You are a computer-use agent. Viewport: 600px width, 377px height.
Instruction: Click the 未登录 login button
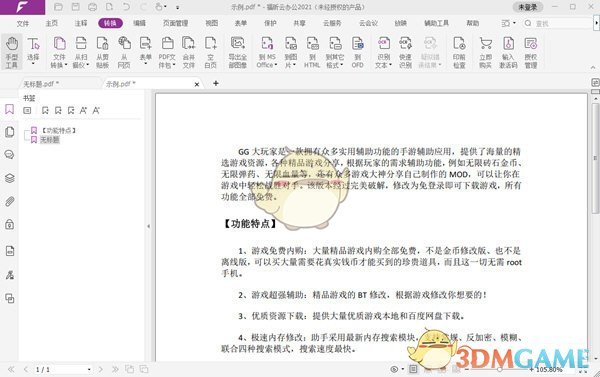point(528,7)
